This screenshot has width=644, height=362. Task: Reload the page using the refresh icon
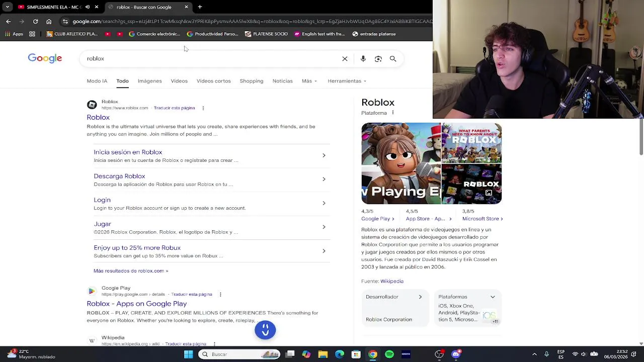(x=35, y=21)
